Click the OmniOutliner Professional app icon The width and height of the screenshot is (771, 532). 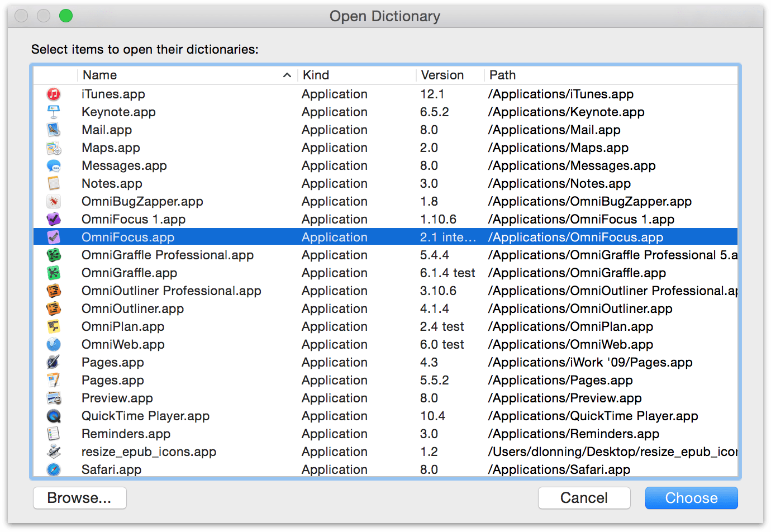[54, 291]
